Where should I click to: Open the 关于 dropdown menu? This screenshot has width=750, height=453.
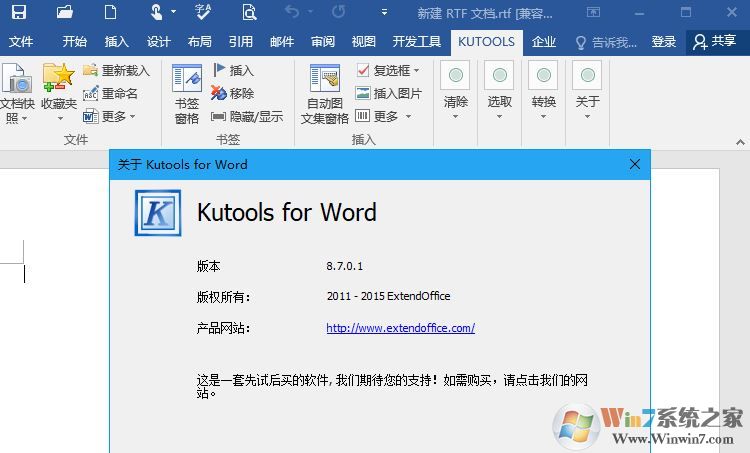[x=587, y=91]
